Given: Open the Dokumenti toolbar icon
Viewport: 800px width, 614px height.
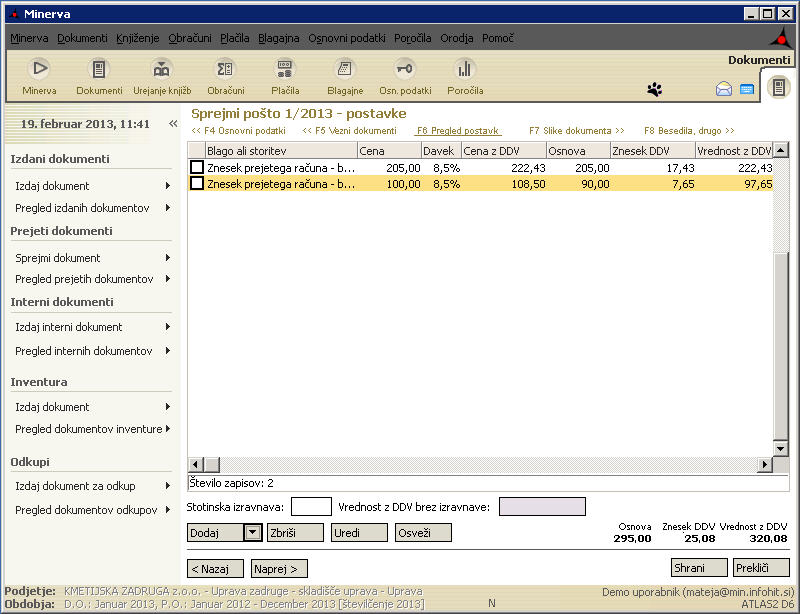Looking at the screenshot, I should click(99, 70).
